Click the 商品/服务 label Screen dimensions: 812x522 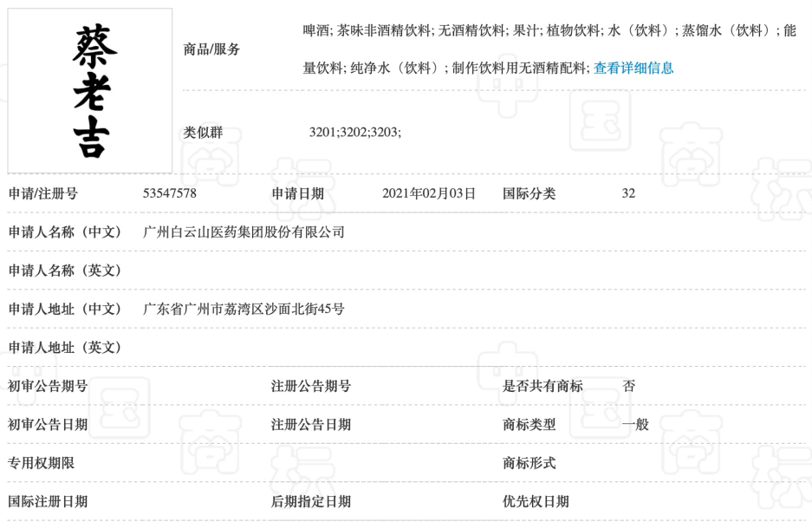[211, 49]
